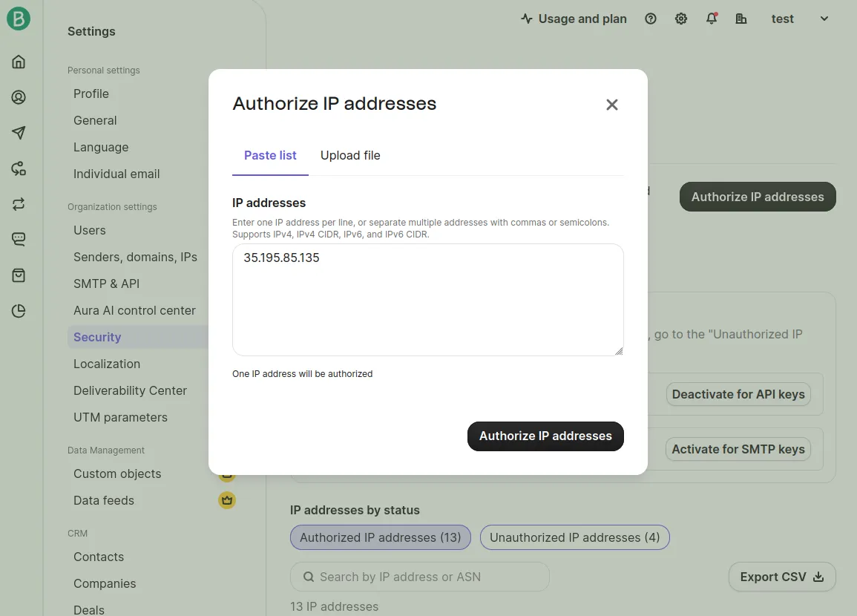This screenshot has height=616, width=857.
Task: Click Activate for SMTP keys
Action: coord(738,449)
